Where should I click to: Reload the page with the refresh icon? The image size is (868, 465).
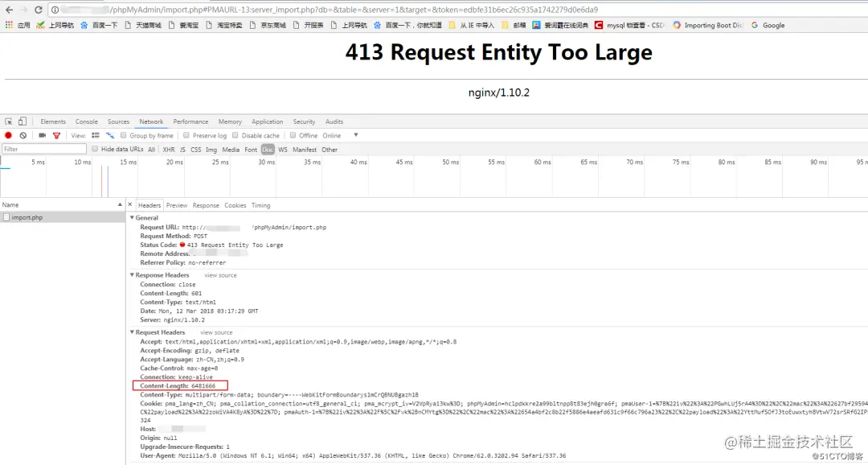(x=39, y=10)
